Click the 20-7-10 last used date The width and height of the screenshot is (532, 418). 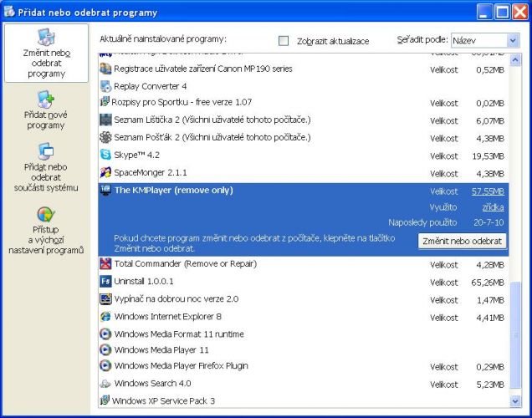click(x=489, y=222)
